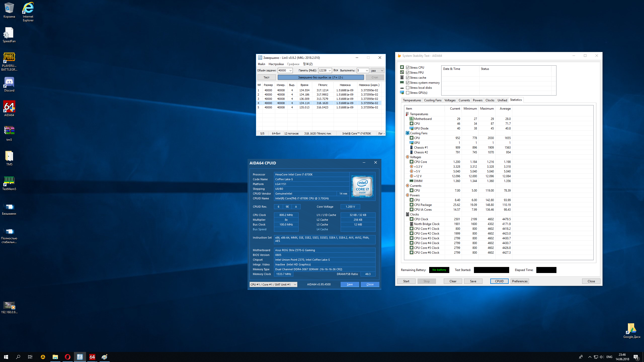Uncheck the Stress FPU checkbox
Viewport: 644px width, 362px height.
click(408, 73)
